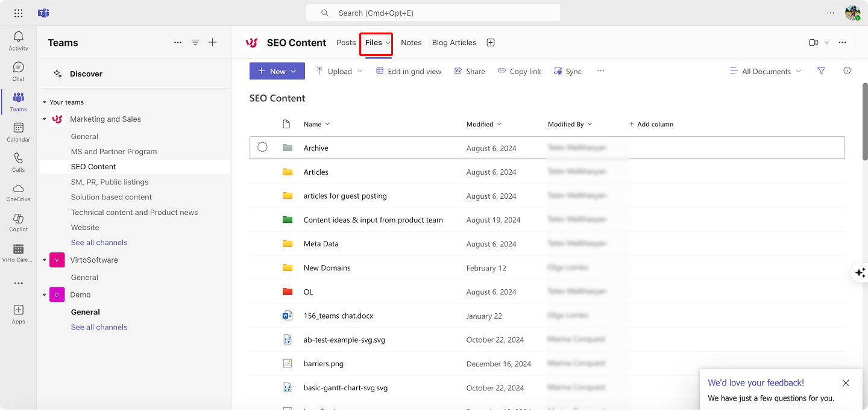Collapse the Demo team

coord(45,295)
